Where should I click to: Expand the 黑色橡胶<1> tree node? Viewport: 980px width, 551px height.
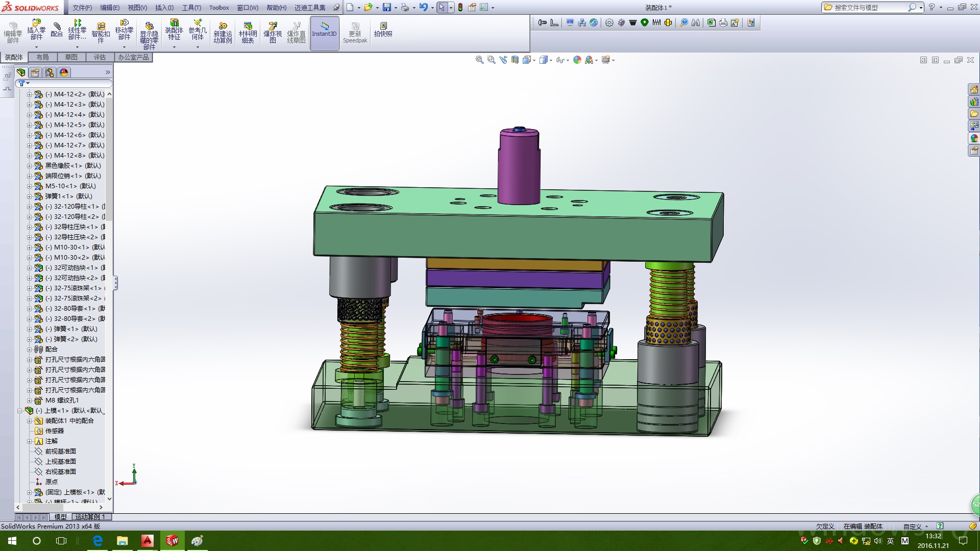click(x=30, y=166)
